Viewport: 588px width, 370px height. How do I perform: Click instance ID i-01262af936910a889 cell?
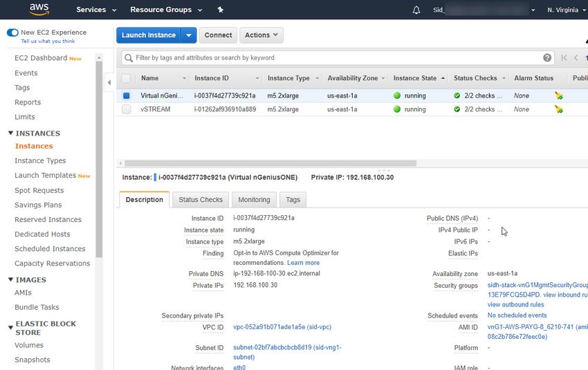point(225,109)
